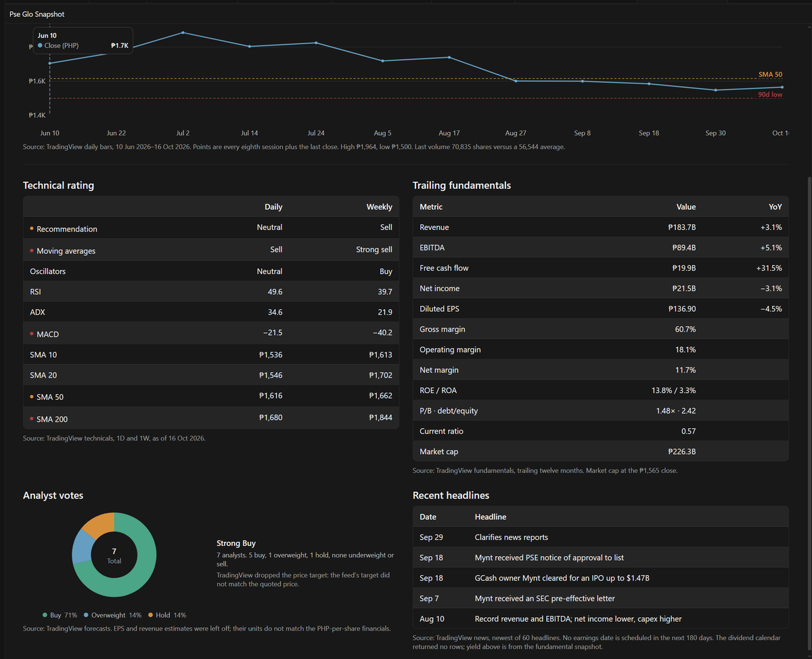Select the Gross margin value 60.7%
The height and width of the screenshot is (659, 812).
(685, 329)
